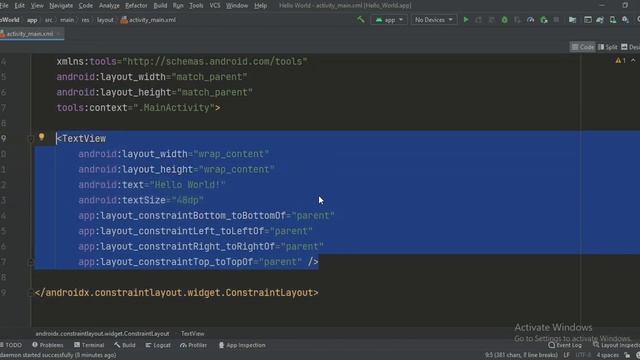Open the TODO tool window
Image resolution: width=640 pixels, height=360 pixels.
pos(11,345)
